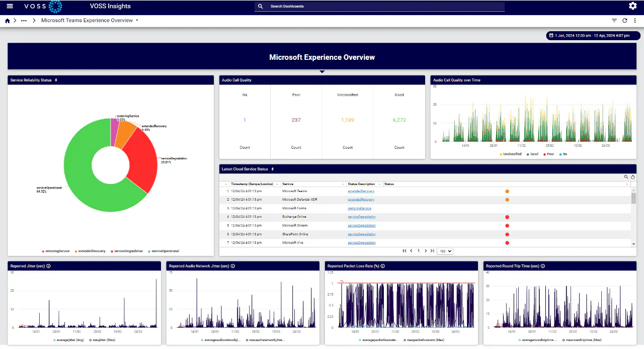
Task: Toggle serviceDegradation legend in donut chart
Action: tap(127, 251)
